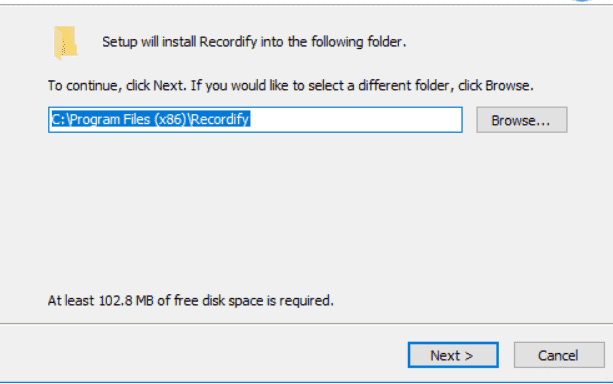
Task: Click the 'Recordify' folder name inside path field
Action: 220,119
